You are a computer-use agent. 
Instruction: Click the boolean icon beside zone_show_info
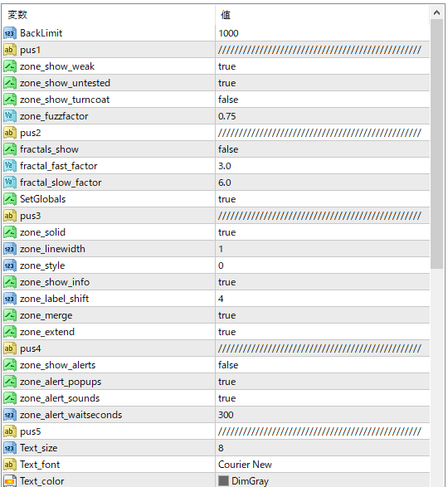[10, 282]
